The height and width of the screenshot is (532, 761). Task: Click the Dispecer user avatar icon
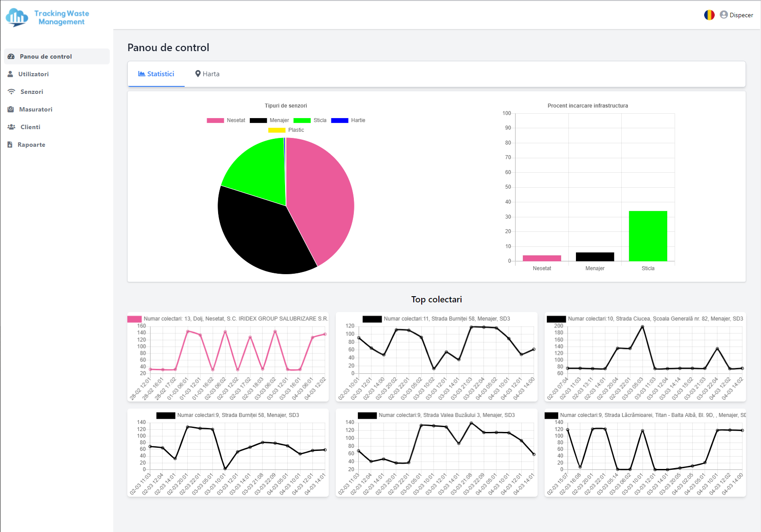(724, 15)
